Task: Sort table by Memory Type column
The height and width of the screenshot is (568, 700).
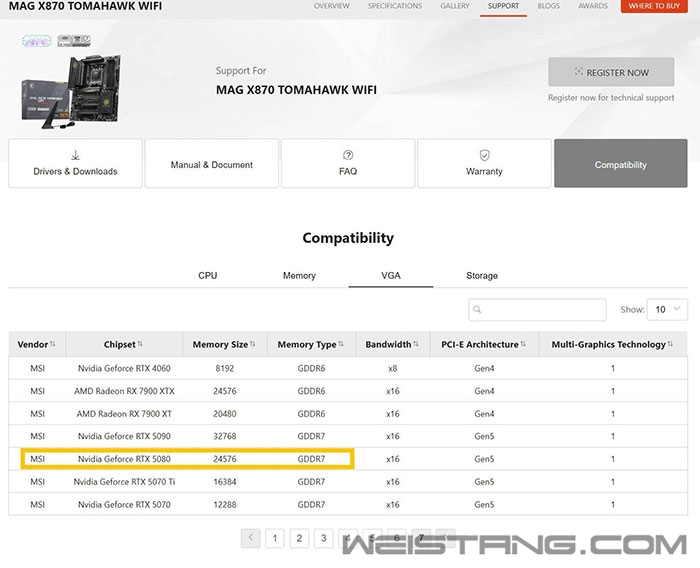Action: pos(311,344)
